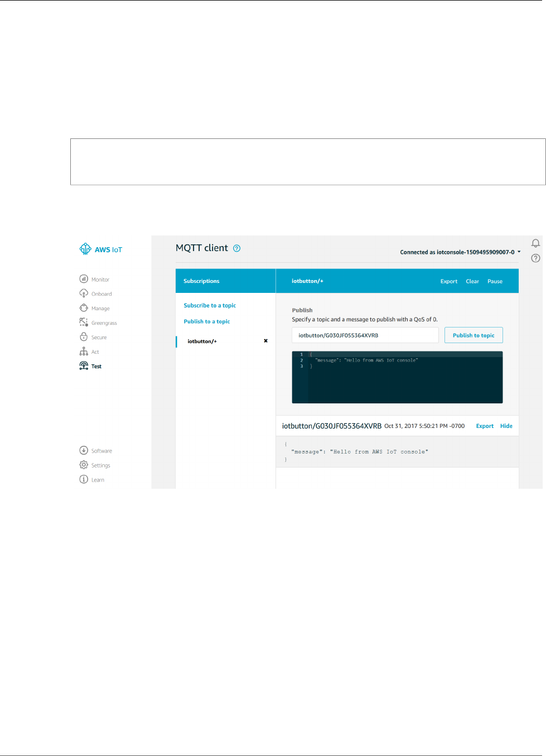Click the MQTT client page title
Screen dimensions: 546x756
pos(202,248)
